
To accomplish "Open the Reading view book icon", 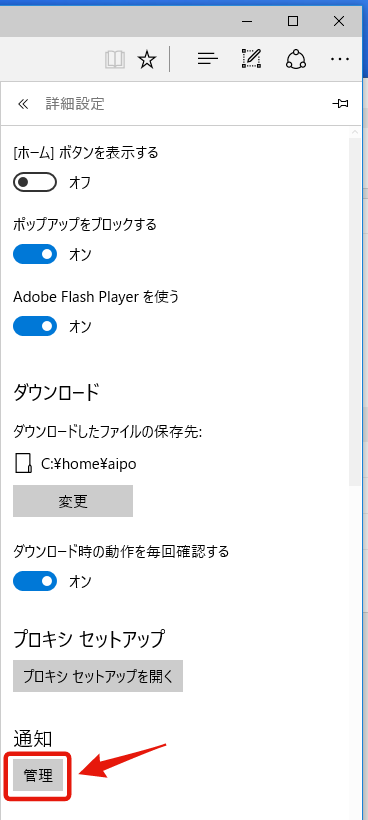I will [115, 59].
